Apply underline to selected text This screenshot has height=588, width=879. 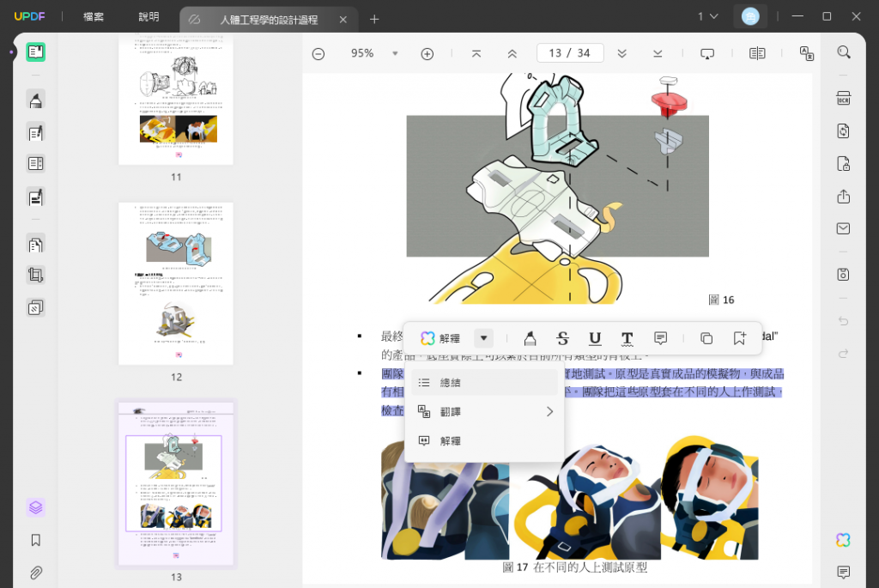[x=595, y=338]
